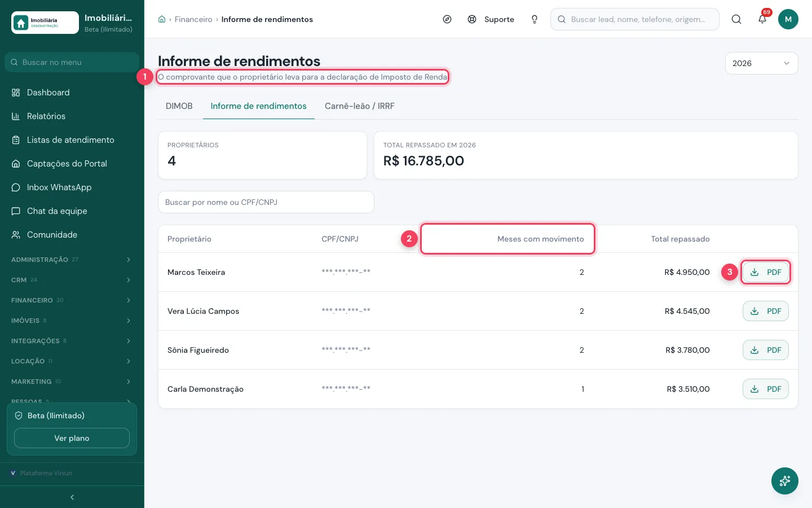Expand the Integrações section
Screen dimensions: 812x508
[x=72, y=341]
